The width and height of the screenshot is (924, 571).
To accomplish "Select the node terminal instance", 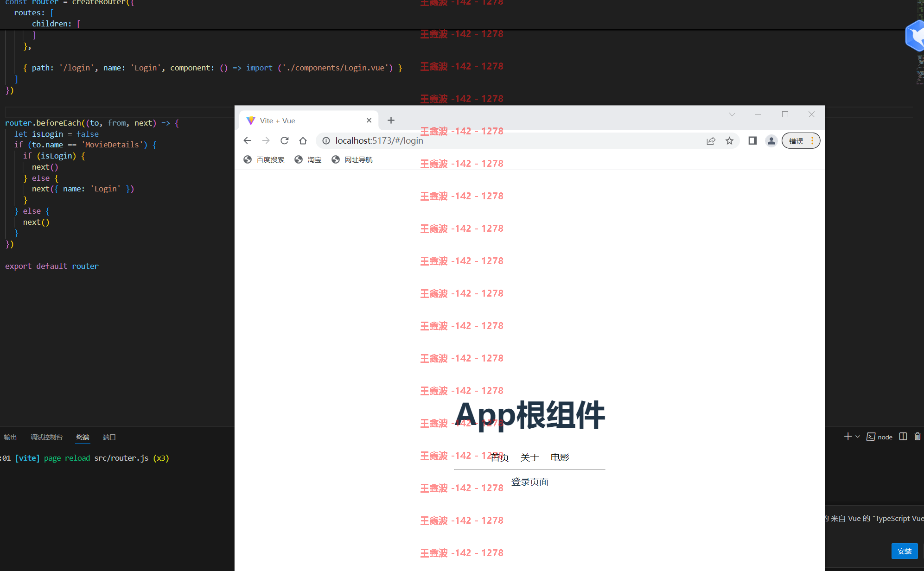I will 879,437.
